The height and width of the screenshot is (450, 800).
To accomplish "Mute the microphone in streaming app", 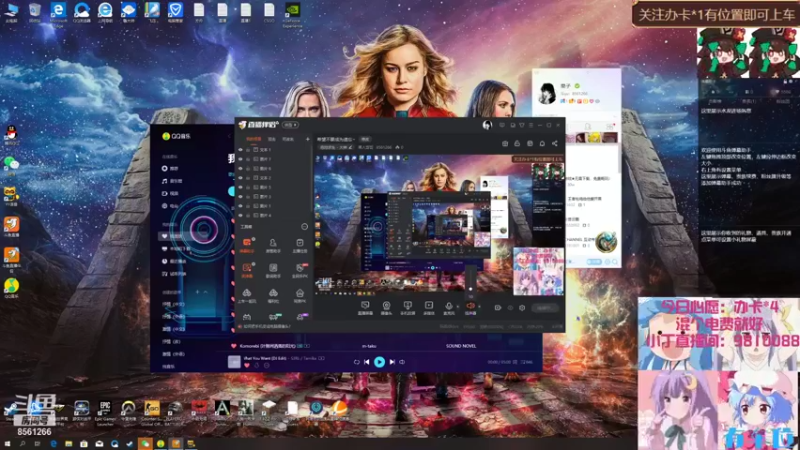I will [x=448, y=308].
